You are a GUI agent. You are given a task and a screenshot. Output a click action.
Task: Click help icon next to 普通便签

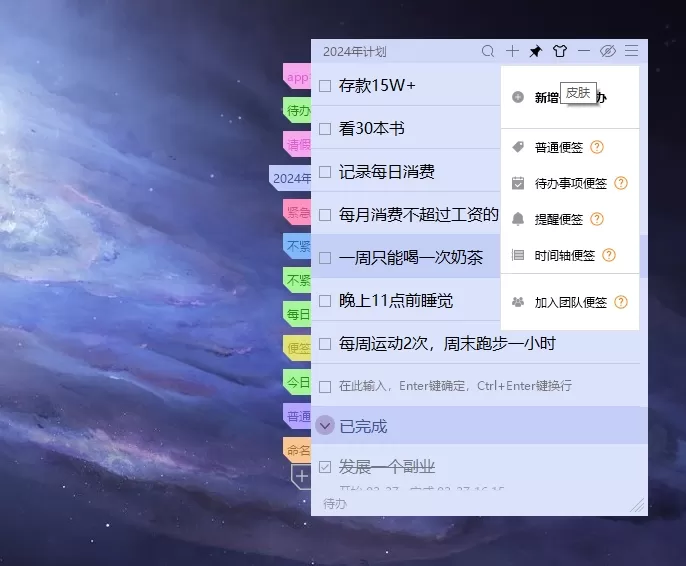tap(597, 148)
